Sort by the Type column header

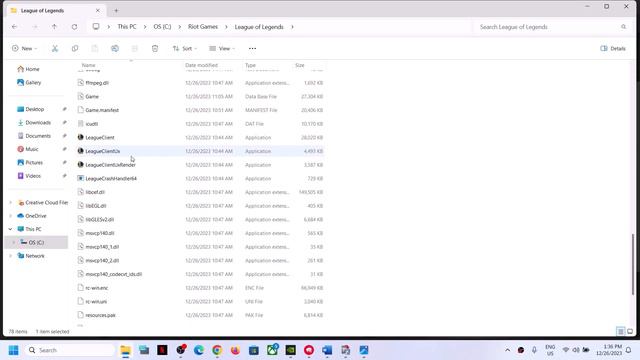[x=250, y=65]
